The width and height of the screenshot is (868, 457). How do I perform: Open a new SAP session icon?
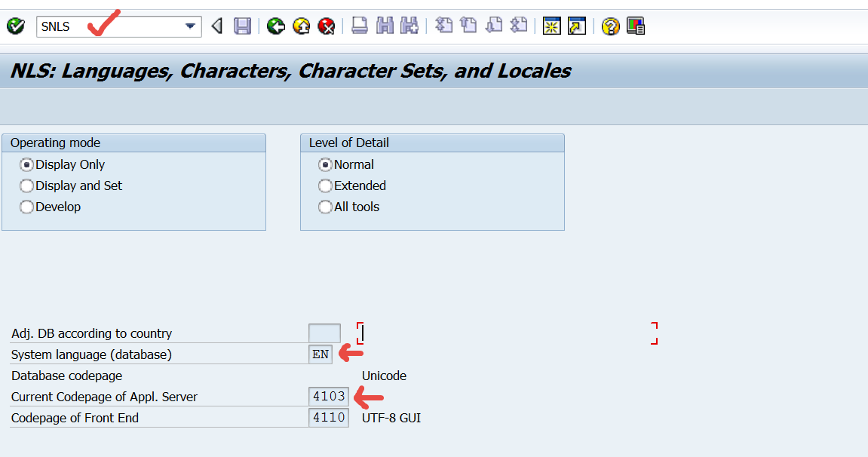(551, 25)
